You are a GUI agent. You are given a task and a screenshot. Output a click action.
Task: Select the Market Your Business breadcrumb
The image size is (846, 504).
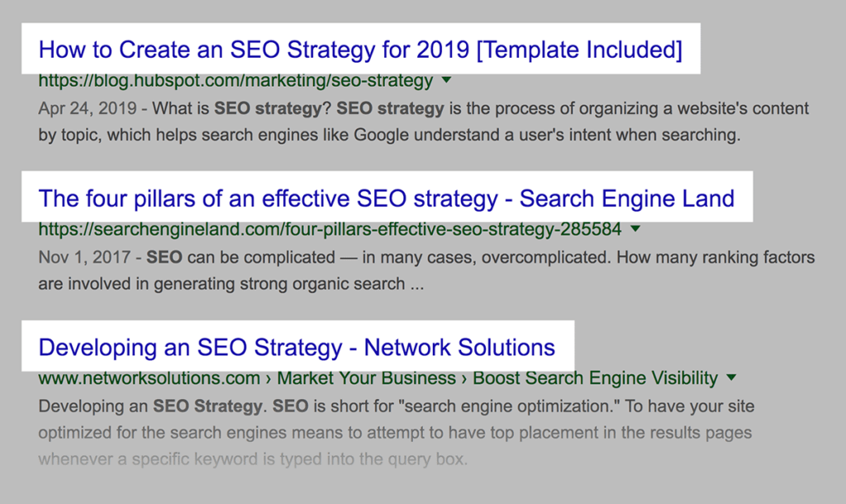click(366, 378)
